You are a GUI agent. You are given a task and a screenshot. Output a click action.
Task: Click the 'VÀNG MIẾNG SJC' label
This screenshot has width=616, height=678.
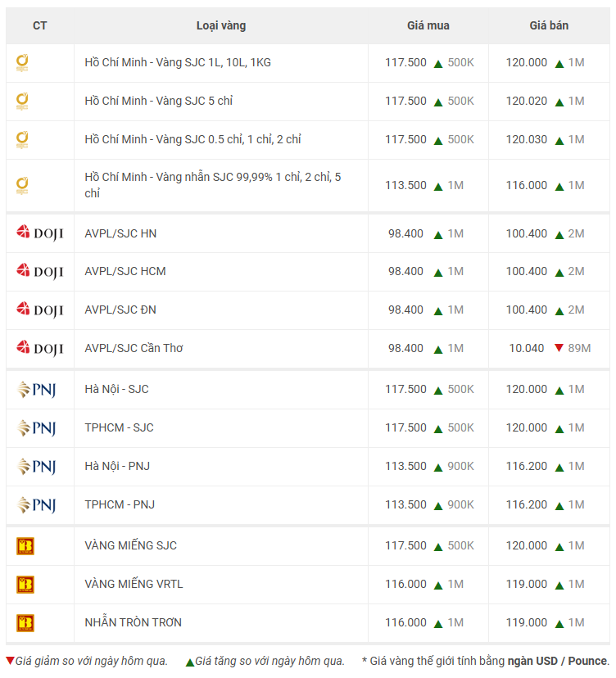tap(130, 545)
